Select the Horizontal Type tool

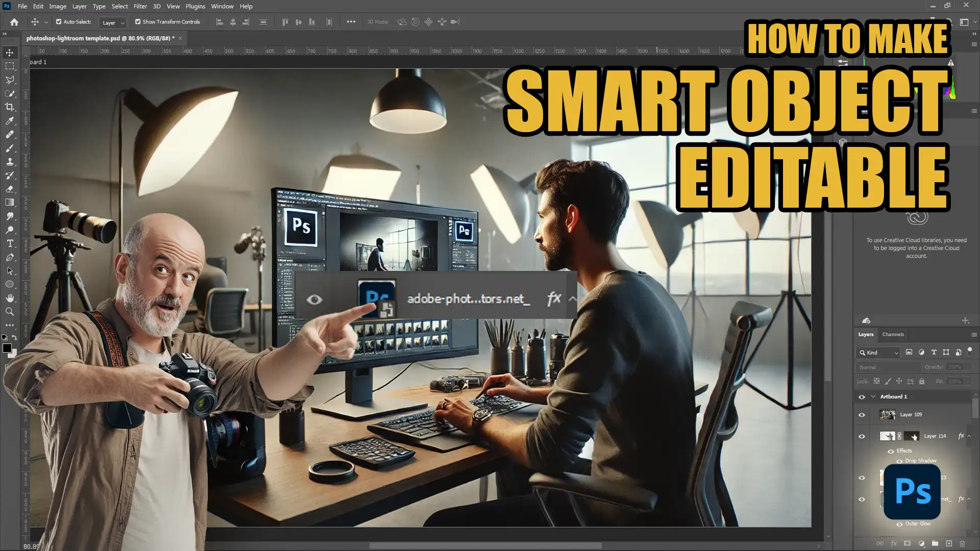pyautogui.click(x=10, y=244)
